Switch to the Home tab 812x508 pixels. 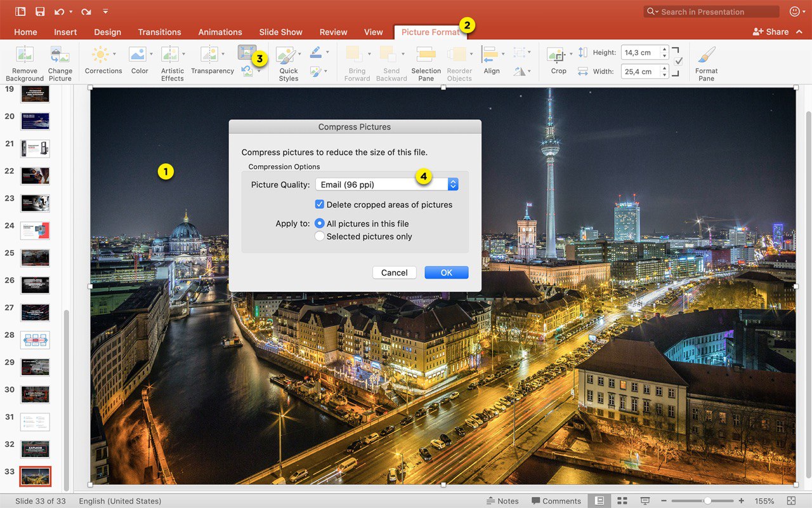[x=25, y=32]
